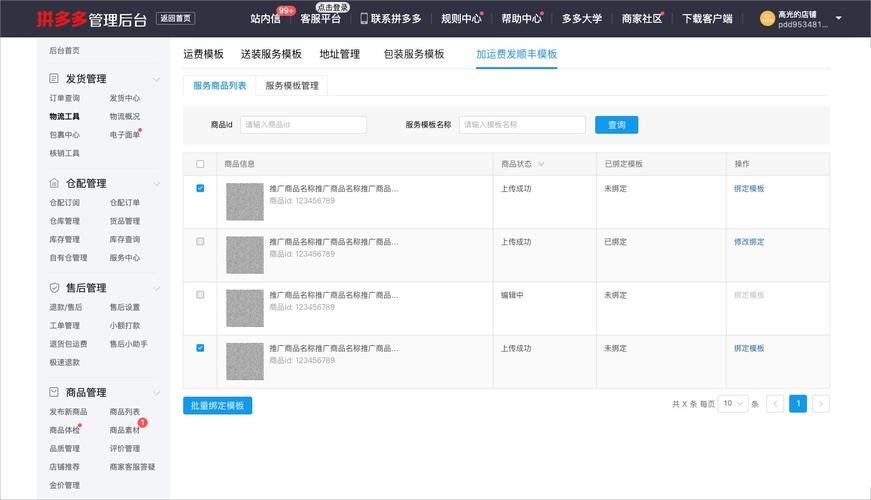Click 批量绑定模板 button

pos(217,406)
